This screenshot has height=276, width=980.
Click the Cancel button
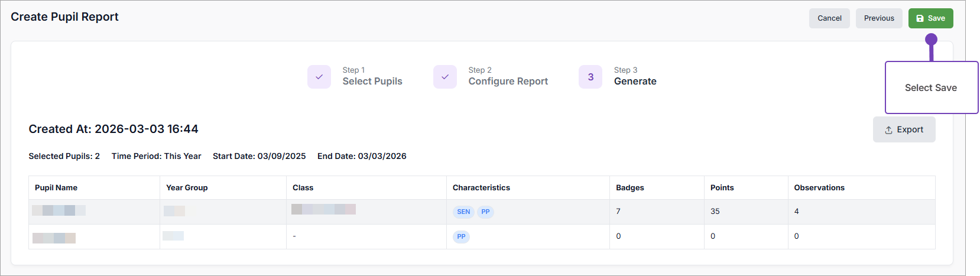click(829, 18)
